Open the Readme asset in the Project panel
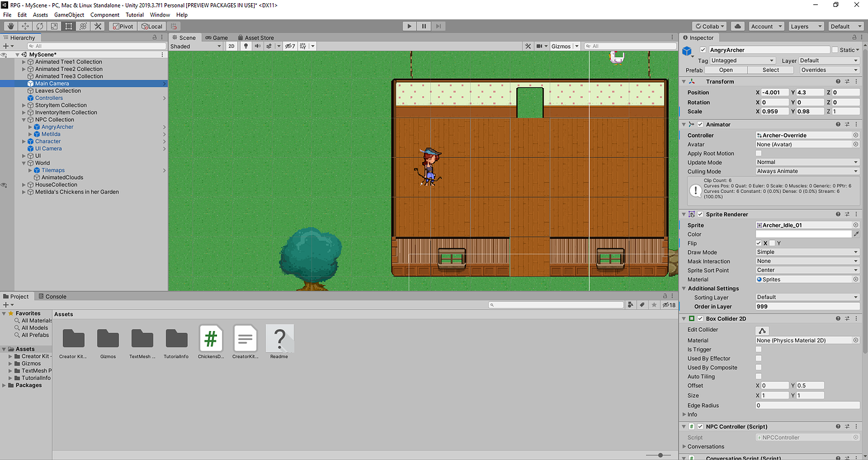 279,339
